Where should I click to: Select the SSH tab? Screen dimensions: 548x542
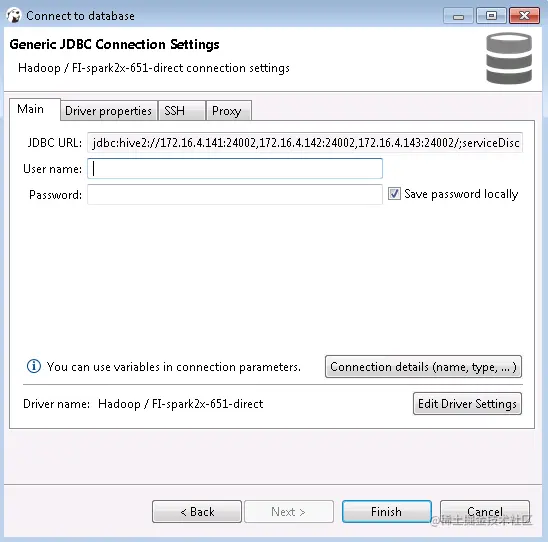coord(181,111)
